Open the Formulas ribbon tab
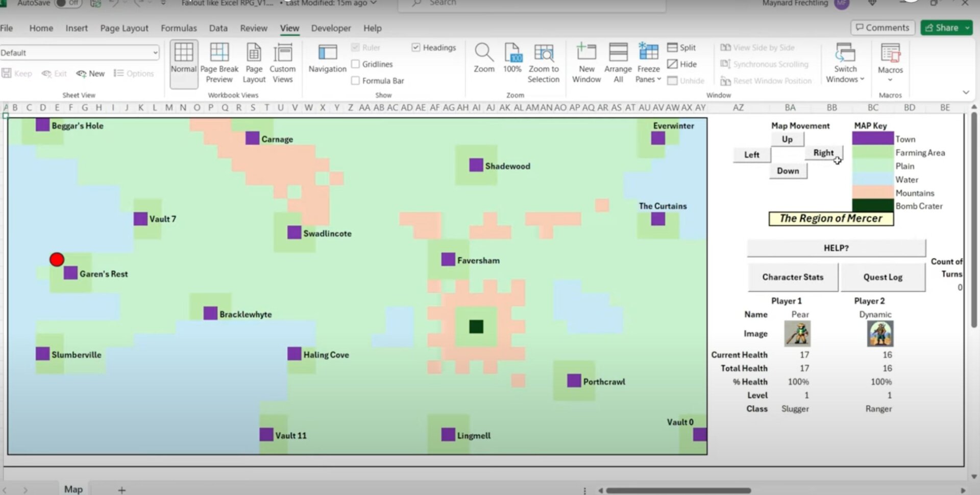The height and width of the screenshot is (495, 980). (179, 28)
